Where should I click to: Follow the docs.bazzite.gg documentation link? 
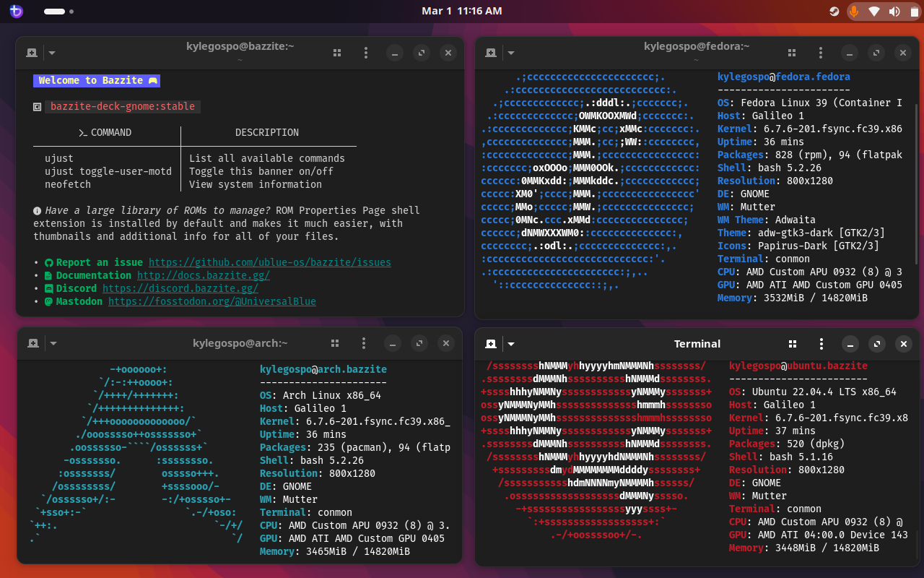point(204,275)
